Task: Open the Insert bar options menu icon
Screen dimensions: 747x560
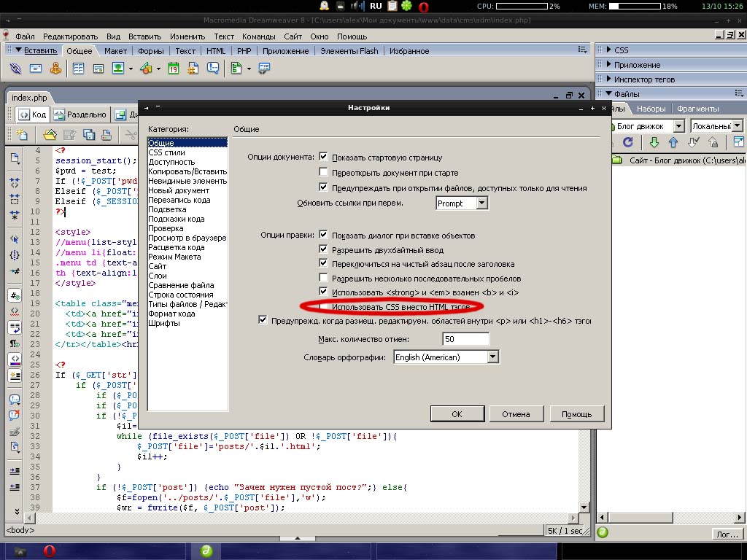Action: 582,50
